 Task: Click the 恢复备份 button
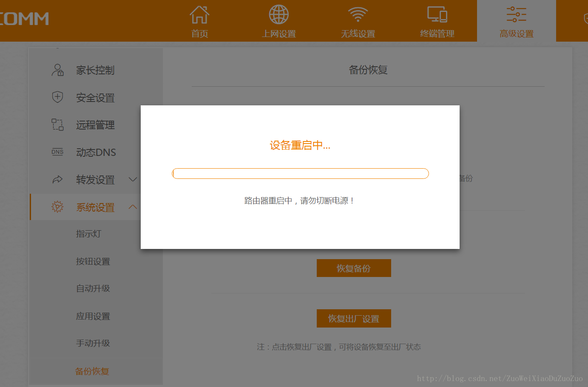coord(354,268)
